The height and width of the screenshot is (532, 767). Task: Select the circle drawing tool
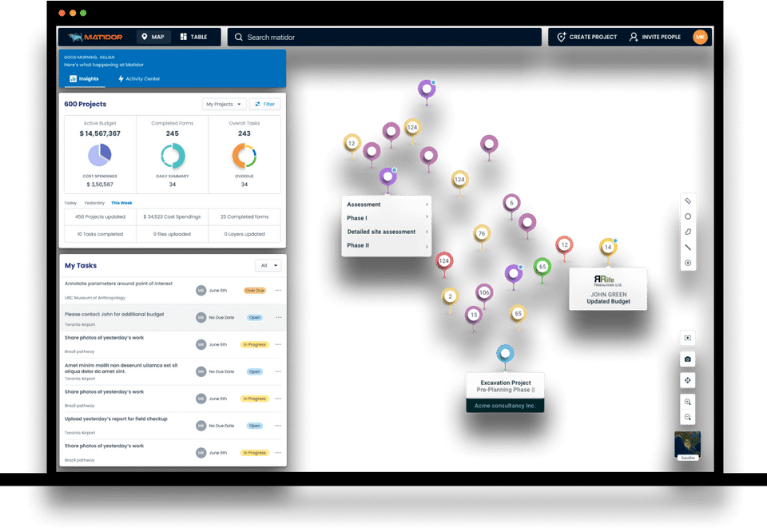click(688, 216)
